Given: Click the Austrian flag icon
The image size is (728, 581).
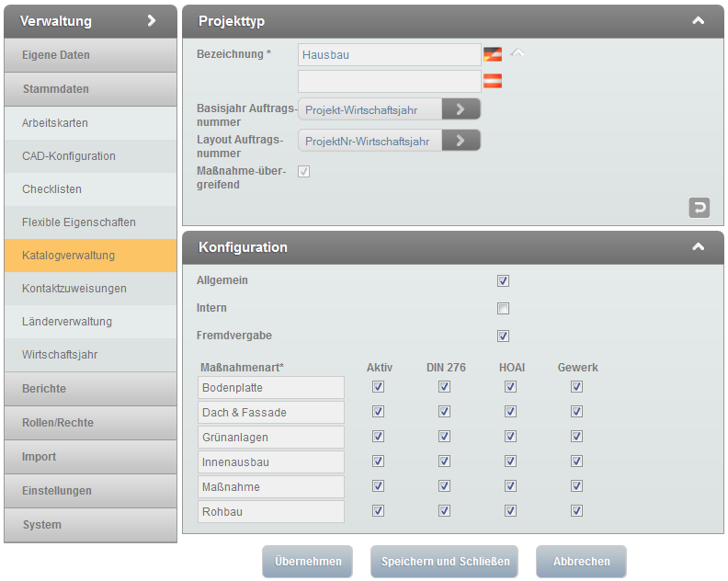Looking at the screenshot, I should (493, 81).
